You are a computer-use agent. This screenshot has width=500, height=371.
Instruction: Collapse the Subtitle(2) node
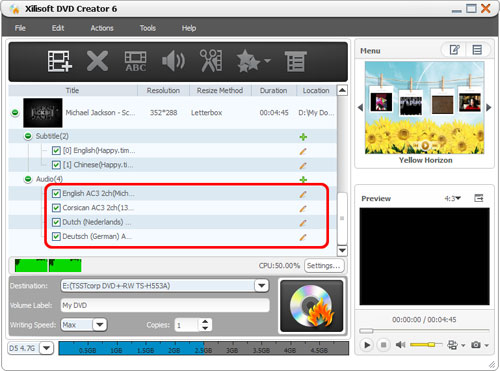click(28, 136)
